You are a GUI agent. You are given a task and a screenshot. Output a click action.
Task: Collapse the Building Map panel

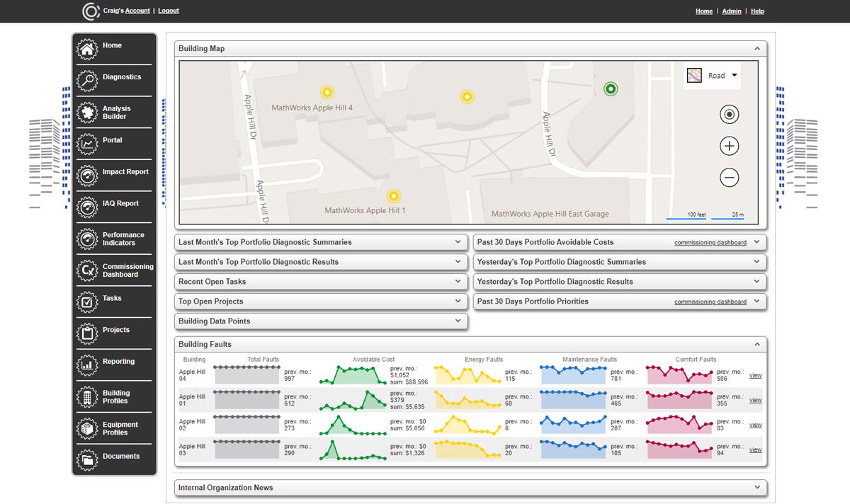(x=757, y=49)
